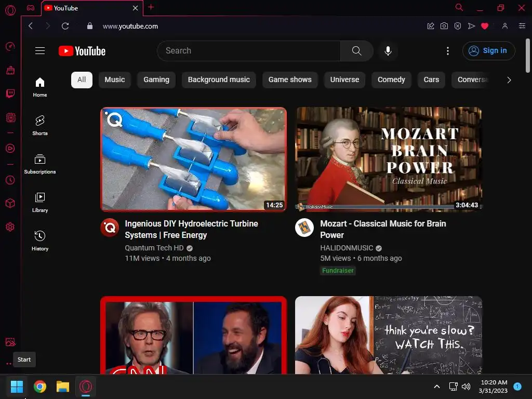Open Quantum Tech HD channel name

tap(154, 248)
